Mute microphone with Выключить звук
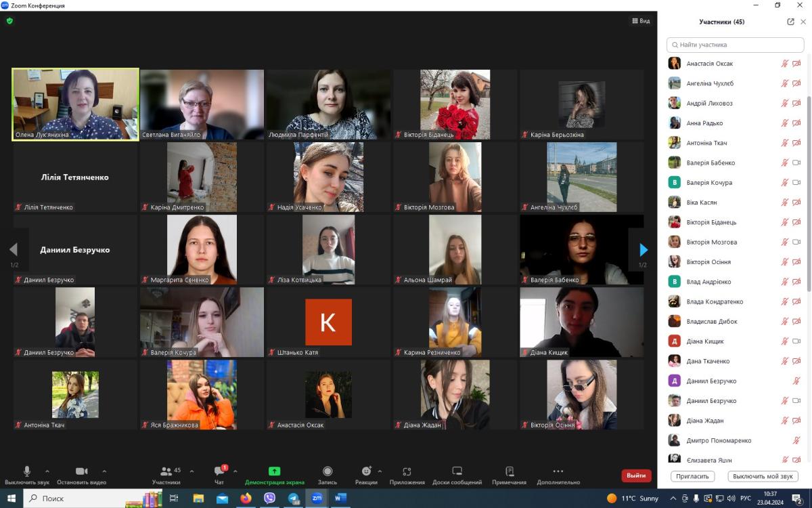Screen dimensions: 812x508 [27, 471]
